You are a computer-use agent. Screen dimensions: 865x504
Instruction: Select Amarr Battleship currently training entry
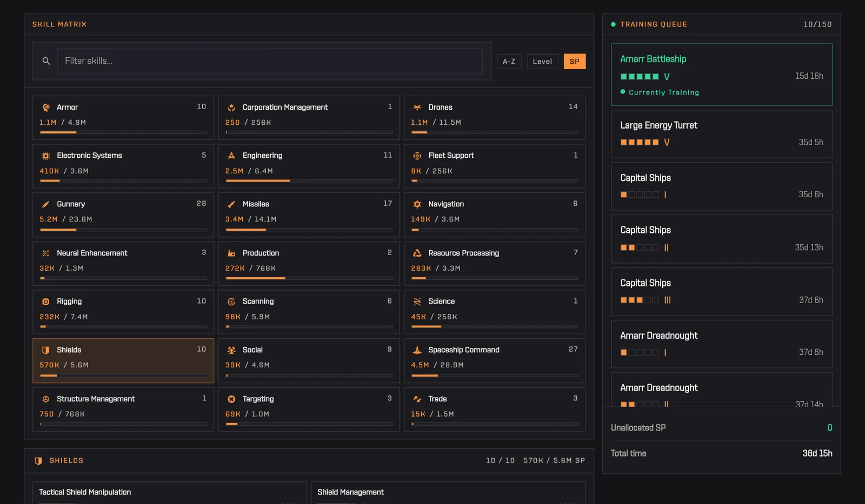(722, 75)
